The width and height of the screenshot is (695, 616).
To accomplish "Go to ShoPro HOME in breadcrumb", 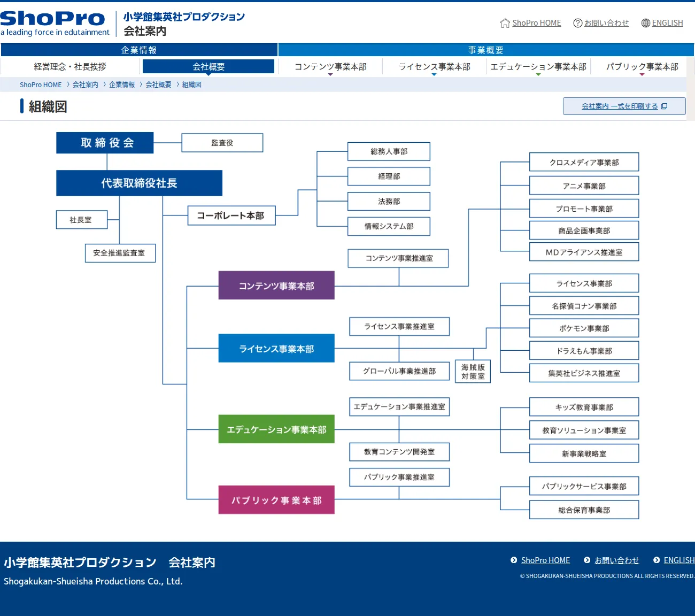I will pos(41,84).
